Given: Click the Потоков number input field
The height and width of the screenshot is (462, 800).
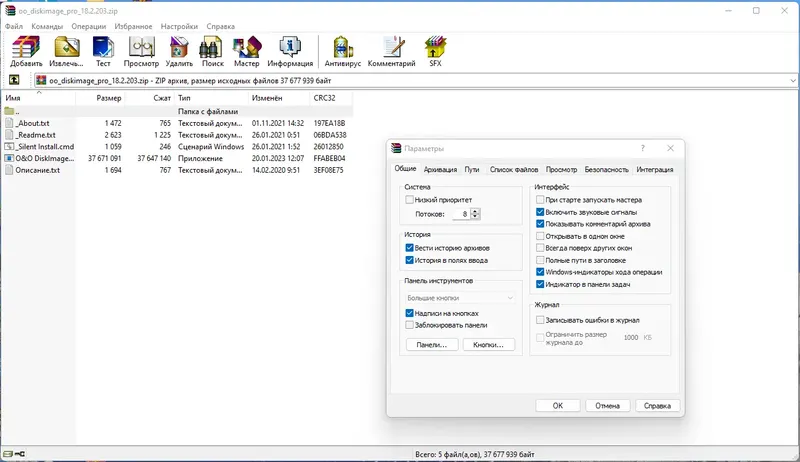Looking at the screenshot, I should [x=461, y=214].
